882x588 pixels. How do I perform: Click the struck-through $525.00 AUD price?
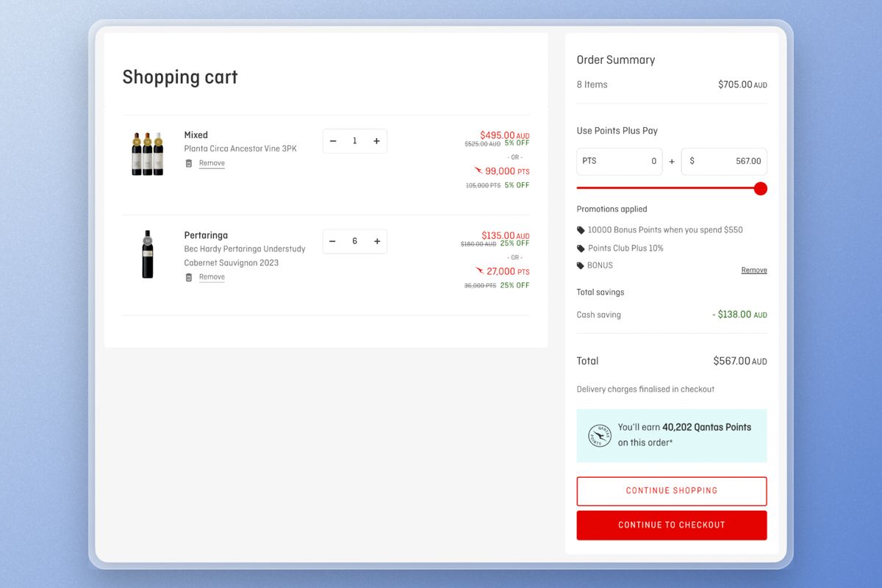coord(482,144)
